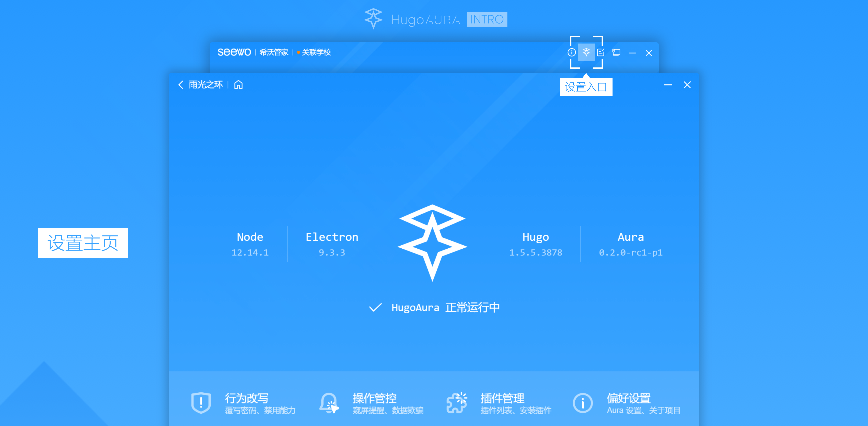Click the 雨光之环 title text

[206, 85]
